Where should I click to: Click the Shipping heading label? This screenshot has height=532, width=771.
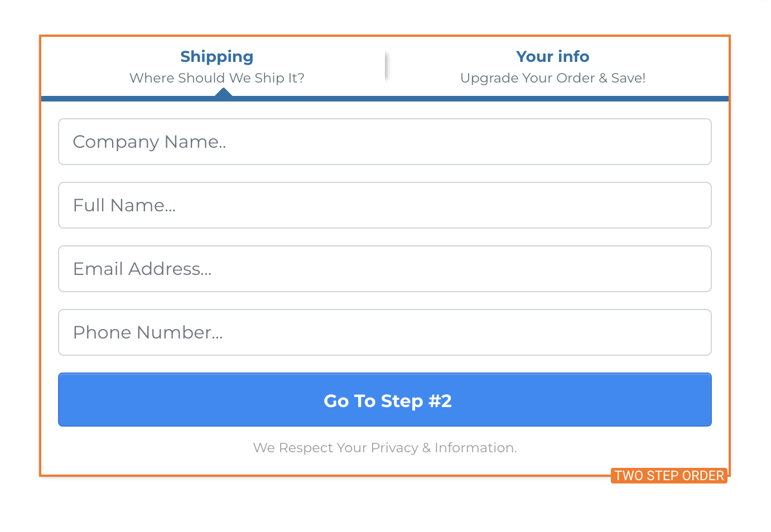pyautogui.click(x=216, y=56)
